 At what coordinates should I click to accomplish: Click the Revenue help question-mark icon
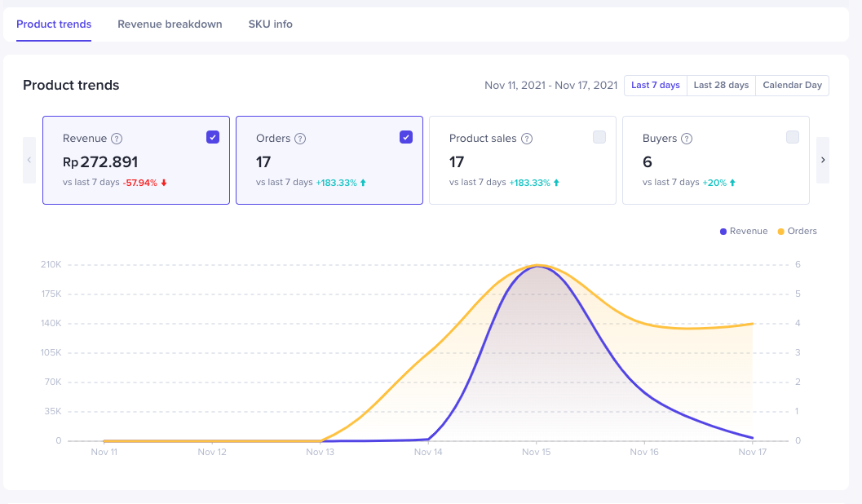(x=117, y=139)
